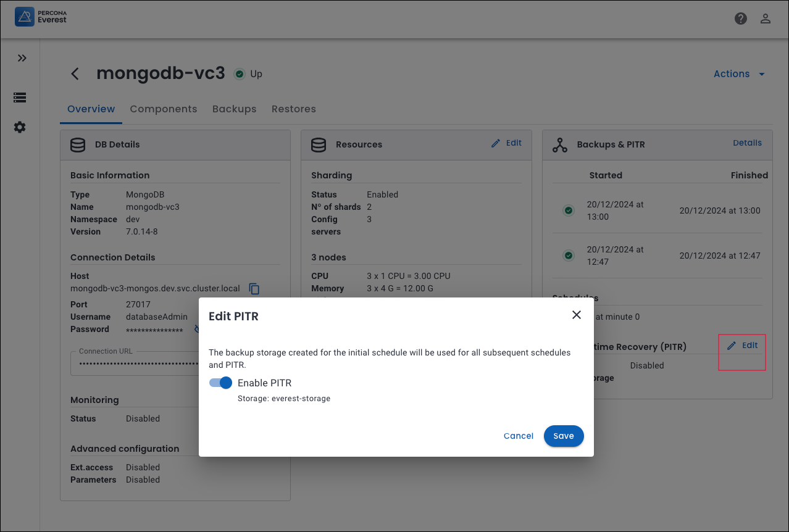This screenshot has height=532, width=789.
Task: Click the back arrow beside mongodb-vc3
Action: pyautogui.click(x=75, y=74)
